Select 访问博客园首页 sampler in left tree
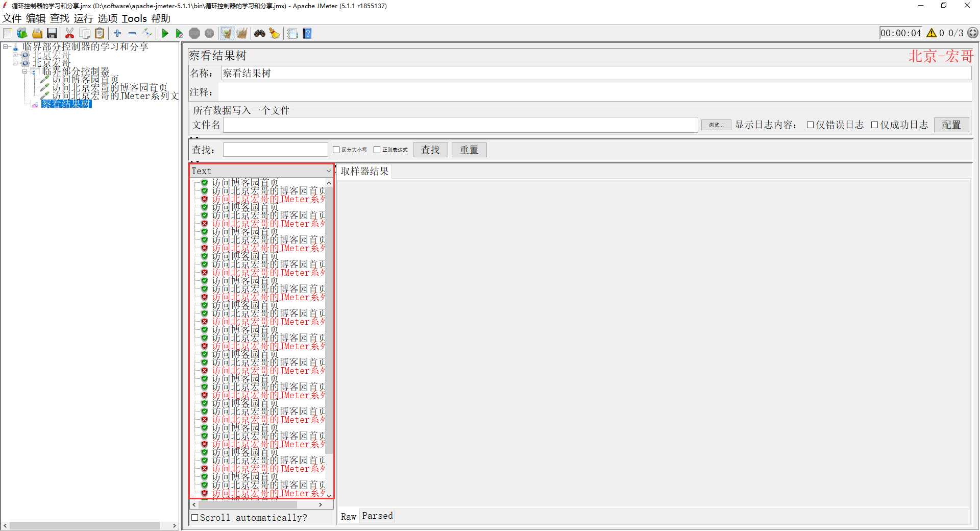The height and width of the screenshot is (531, 980). tap(85, 80)
